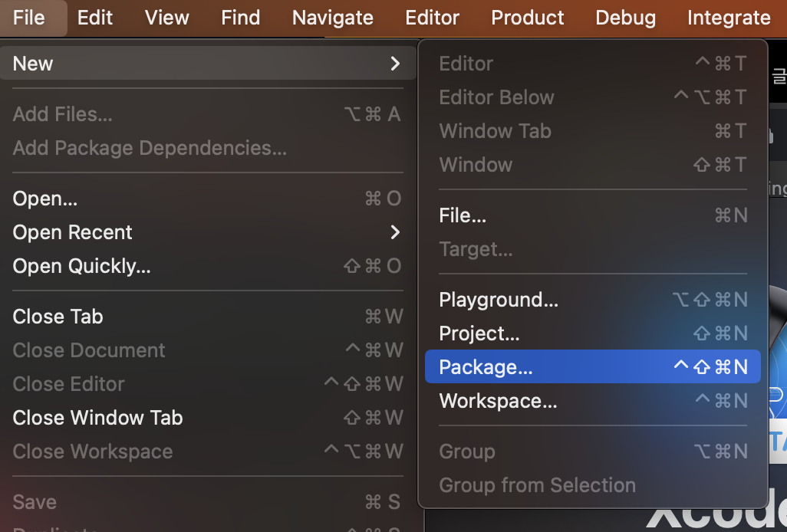Expand the Open Recent submenu chevron
Viewport: 787px width, 532px height.
[x=395, y=232]
